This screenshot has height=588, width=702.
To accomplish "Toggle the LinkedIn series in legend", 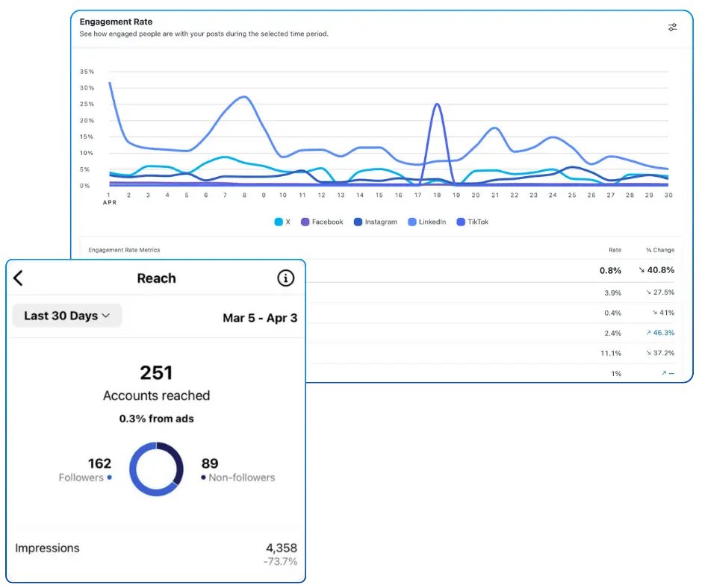I will click(x=426, y=222).
